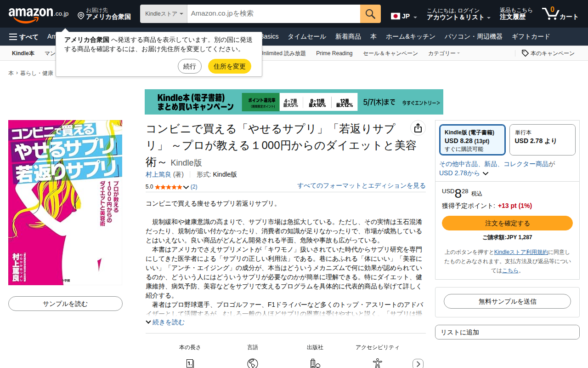Image resolution: width=588 pixels, height=368 pixels.
Task: Click the 本 breadcrumb link
Action: [x=11, y=73]
